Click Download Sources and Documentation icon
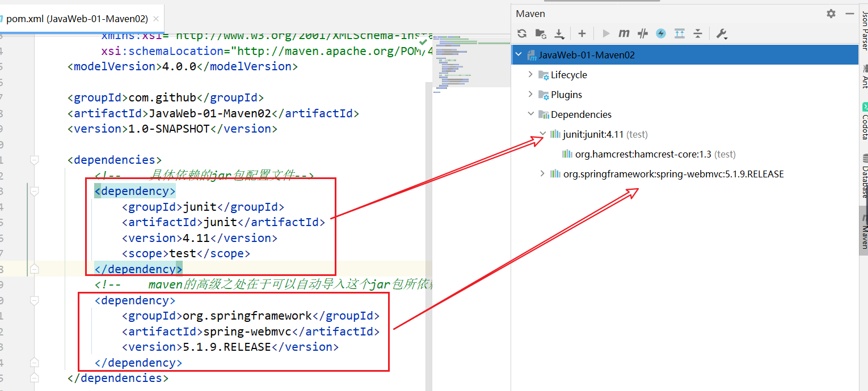 (559, 33)
